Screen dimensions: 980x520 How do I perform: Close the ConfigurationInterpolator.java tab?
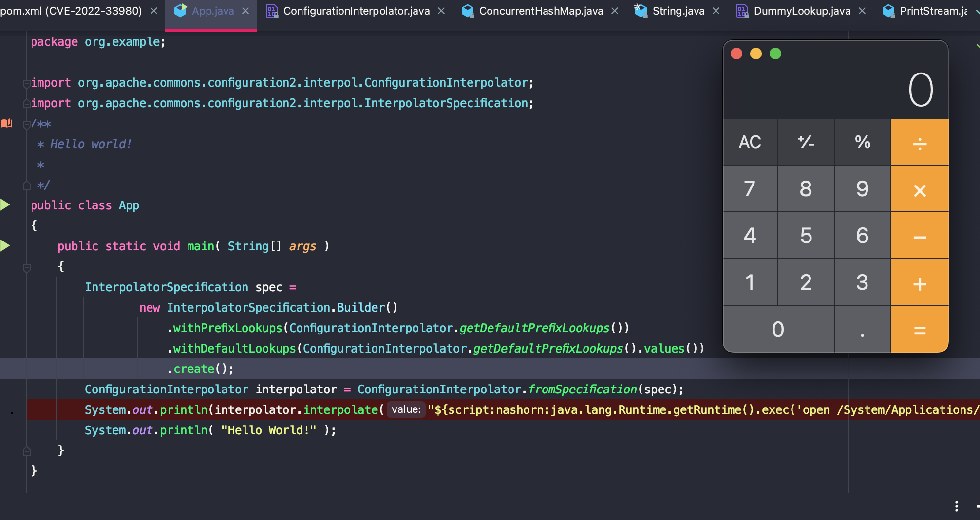point(441,11)
